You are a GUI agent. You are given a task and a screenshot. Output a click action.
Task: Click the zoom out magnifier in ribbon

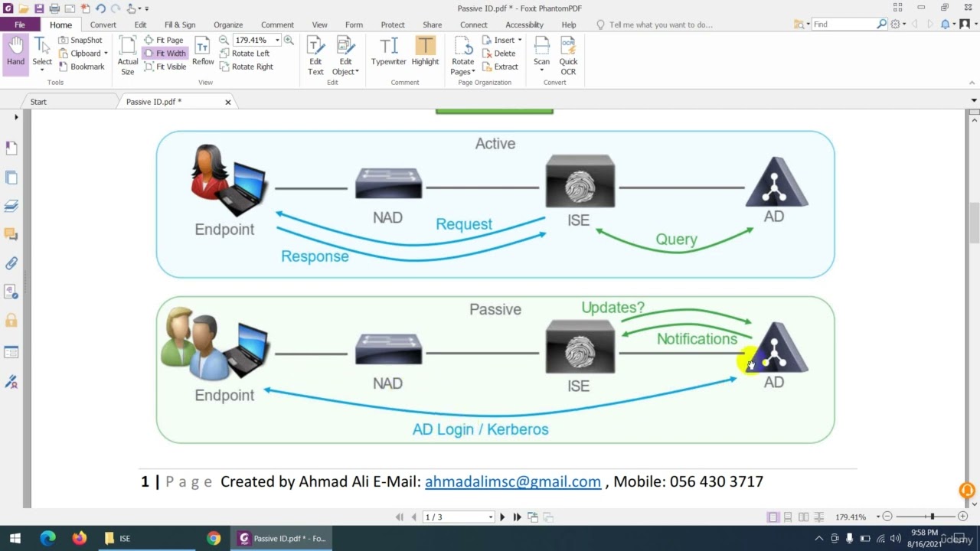pos(224,40)
